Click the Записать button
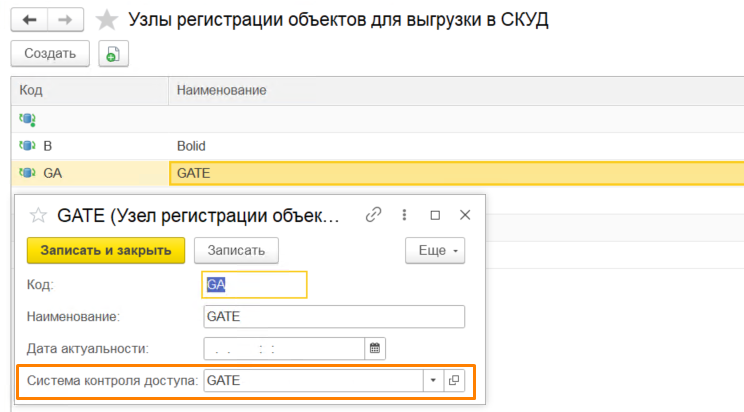Image resolution: width=744 pixels, height=412 pixels. [236, 250]
